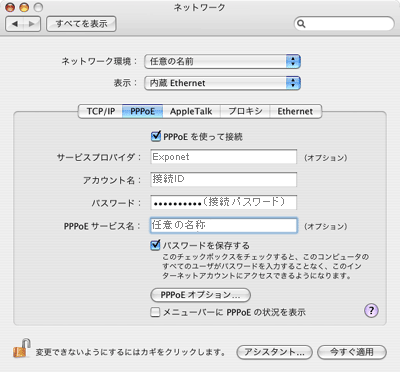Click the red close window button
Image resolution: width=400 pixels, height=372 pixels.
click(x=11, y=7)
